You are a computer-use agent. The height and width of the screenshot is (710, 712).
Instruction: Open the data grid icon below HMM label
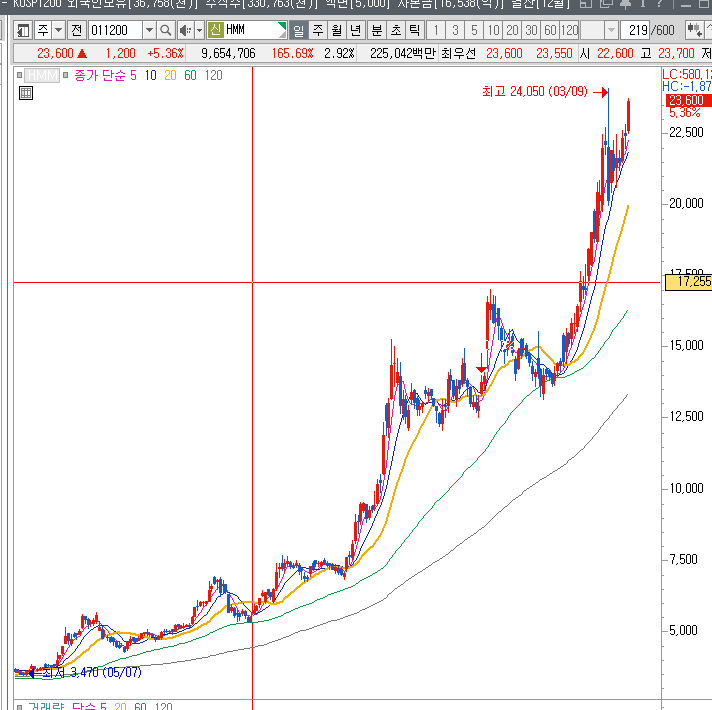[26, 93]
